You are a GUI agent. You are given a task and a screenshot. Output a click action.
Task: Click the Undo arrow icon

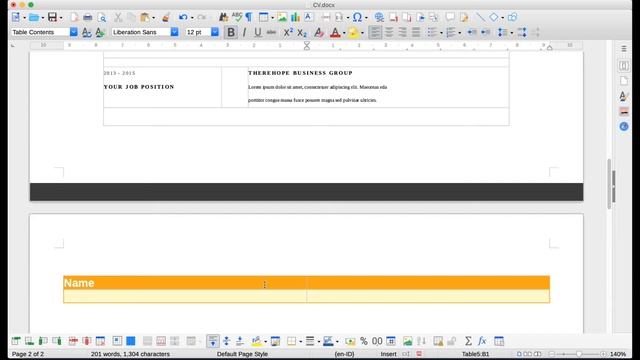[183, 17]
